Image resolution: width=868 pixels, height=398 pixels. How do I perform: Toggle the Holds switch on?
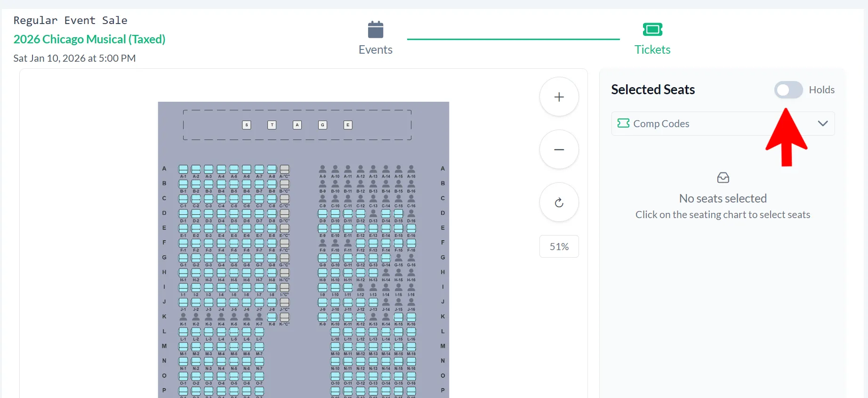tap(788, 90)
